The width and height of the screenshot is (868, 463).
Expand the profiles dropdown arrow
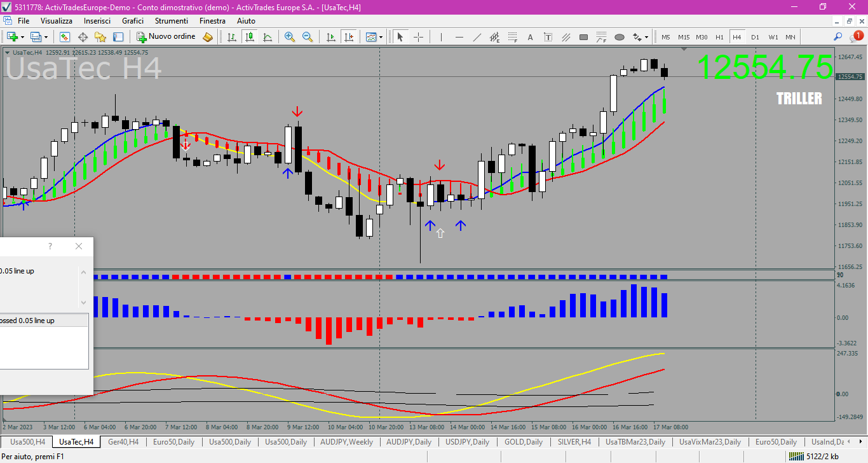point(46,37)
